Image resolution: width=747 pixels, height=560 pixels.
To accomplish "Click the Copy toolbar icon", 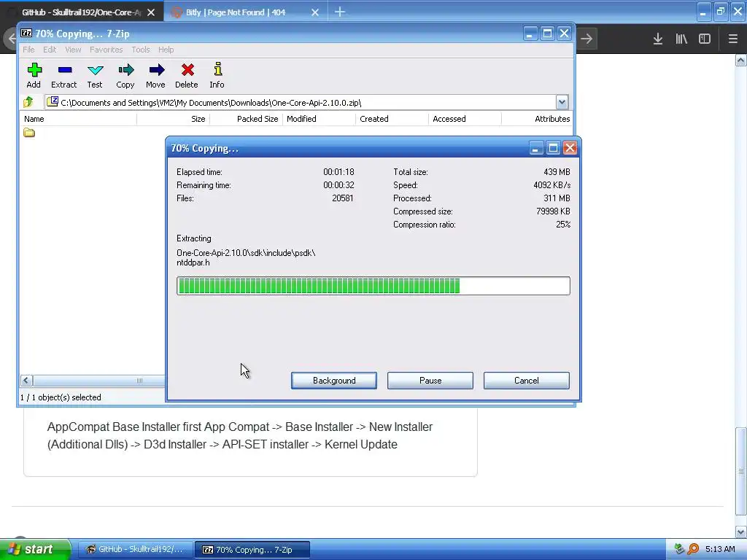I will (x=125, y=71).
